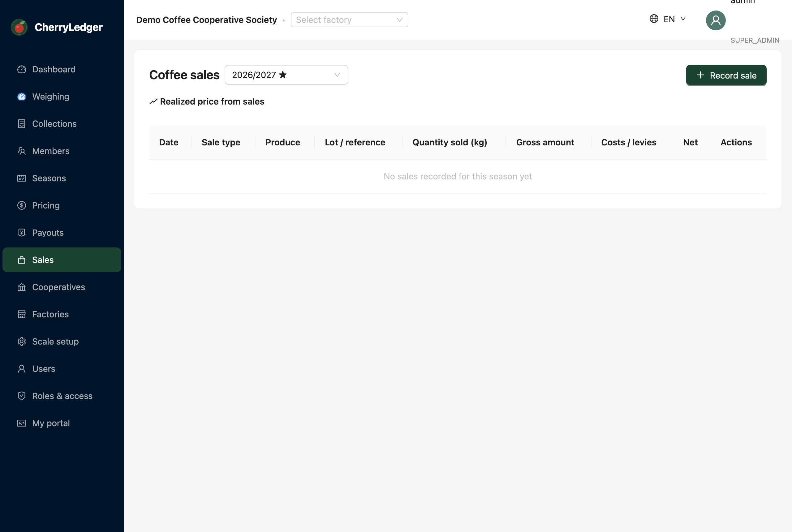The image size is (792, 532).
Task: Click the plus icon on Record sale
Action: [x=700, y=75]
